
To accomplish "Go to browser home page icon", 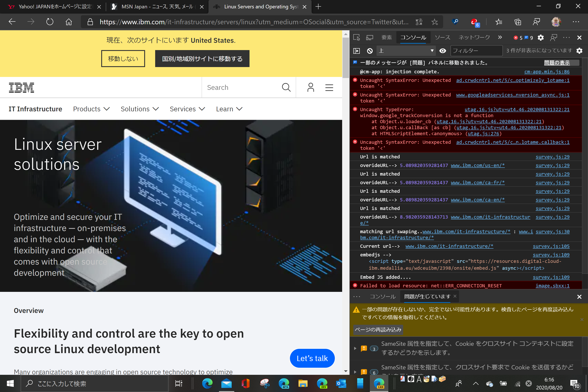I will pyautogui.click(x=69, y=22).
